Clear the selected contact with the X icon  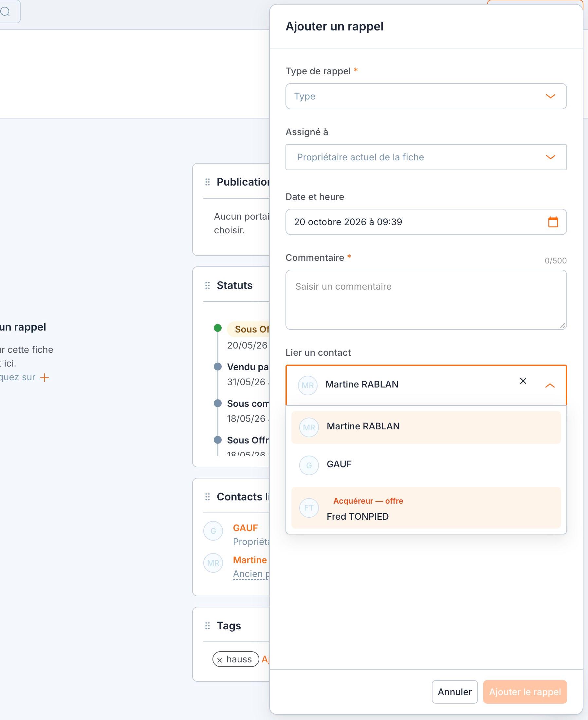[x=523, y=381]
